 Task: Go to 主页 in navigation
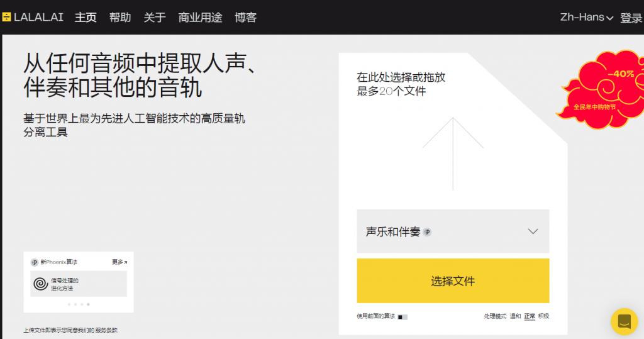tap(86, 17)
